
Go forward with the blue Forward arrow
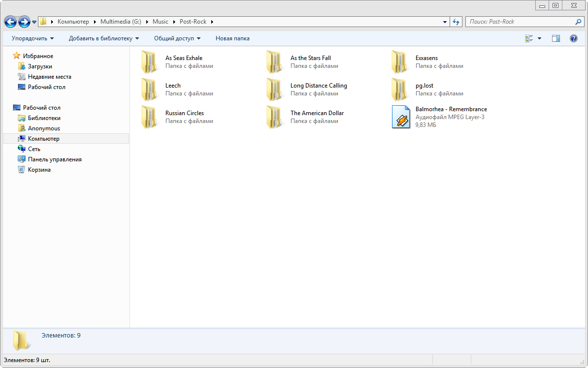pyautogui.click(x=24, y=22)
